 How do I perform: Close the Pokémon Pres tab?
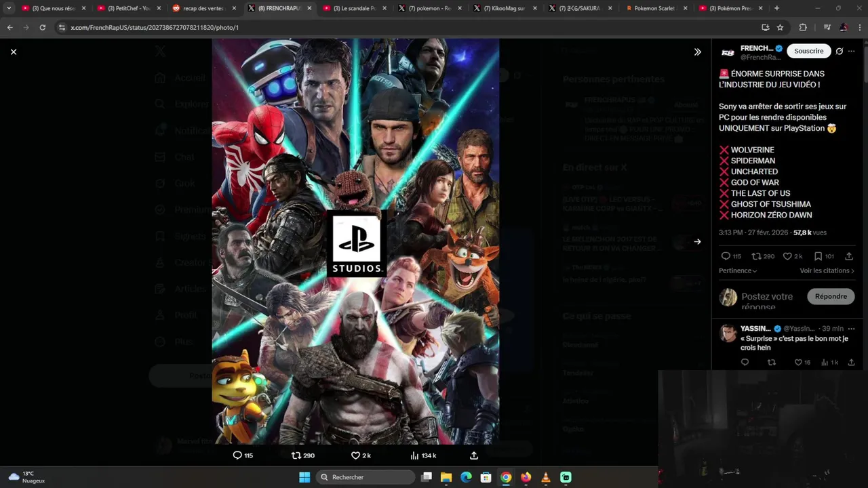click(761, 8)
